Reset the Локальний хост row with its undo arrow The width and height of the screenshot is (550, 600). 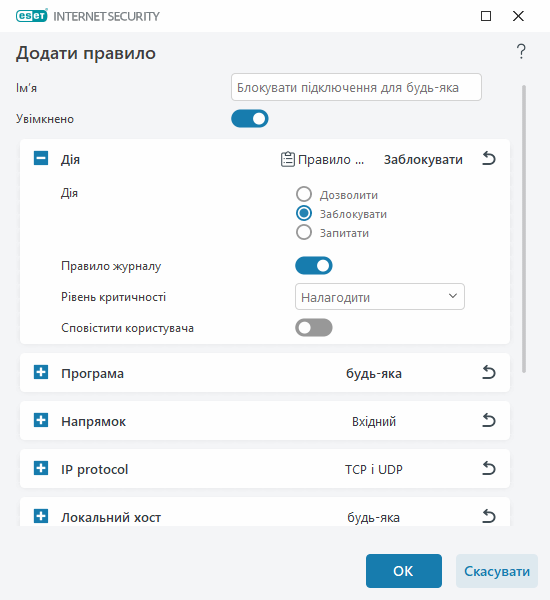coord(488,517)
